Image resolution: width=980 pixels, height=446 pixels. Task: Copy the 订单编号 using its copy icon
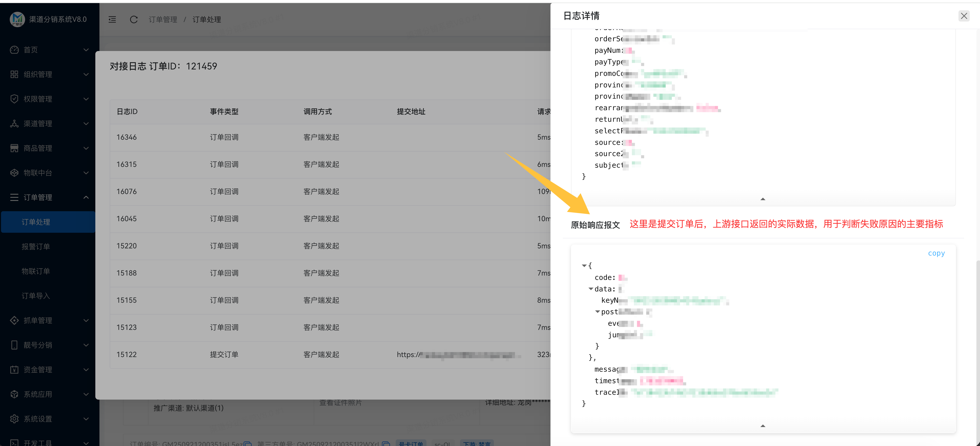pyautogui.click(x=248, y=444)
